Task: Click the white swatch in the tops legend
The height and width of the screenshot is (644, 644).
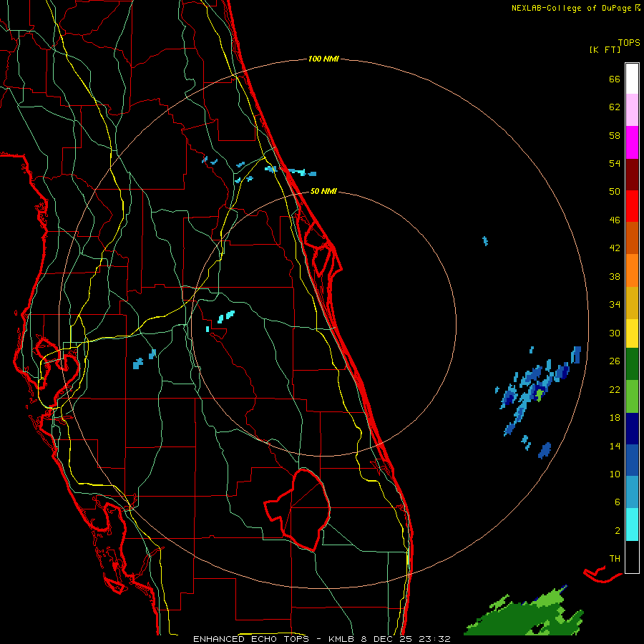Action: pos(632,79)
